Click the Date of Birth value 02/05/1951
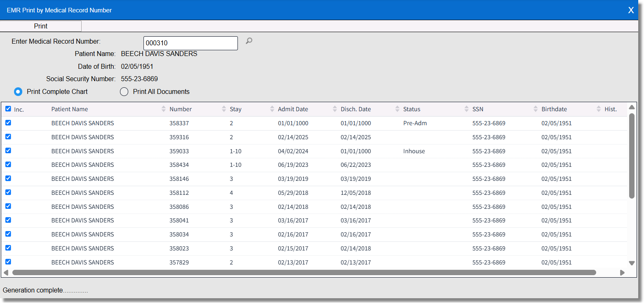644x304 pixels. coord(137,66)
